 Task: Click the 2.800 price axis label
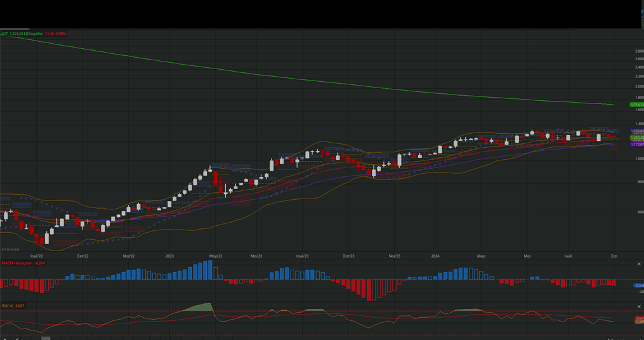[x=639, y=51]
